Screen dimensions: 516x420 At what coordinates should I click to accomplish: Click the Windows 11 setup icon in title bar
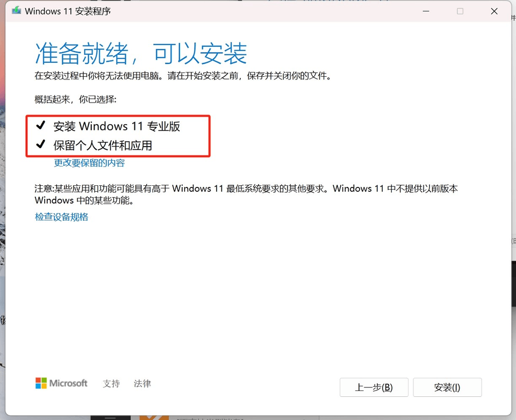[x=17, y=11]
